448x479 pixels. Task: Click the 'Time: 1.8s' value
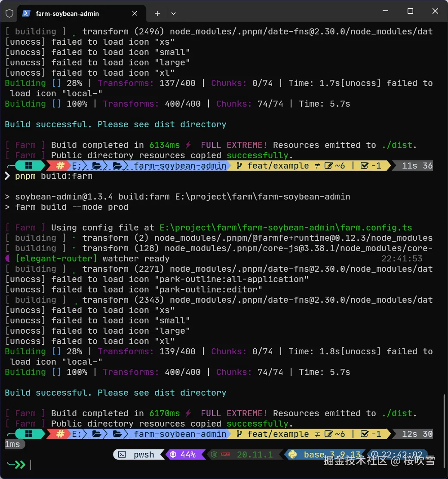point(314,351)
